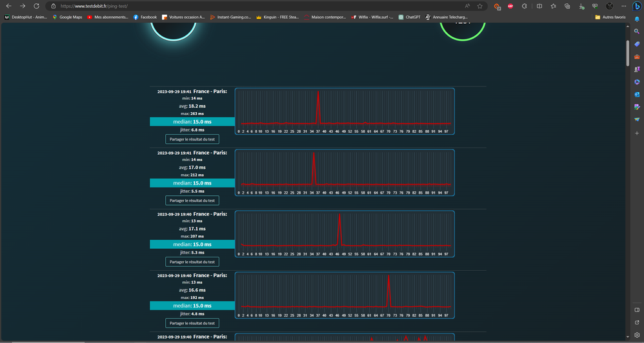Image resolution: width=644 pixels, height=343 pixels.
Task: Expand the Autres favoris bookmarks folder
Action: point(610,17)
